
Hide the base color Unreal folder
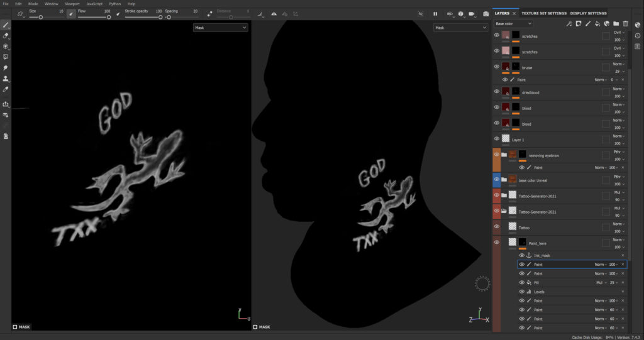click(x=497, y=179)
